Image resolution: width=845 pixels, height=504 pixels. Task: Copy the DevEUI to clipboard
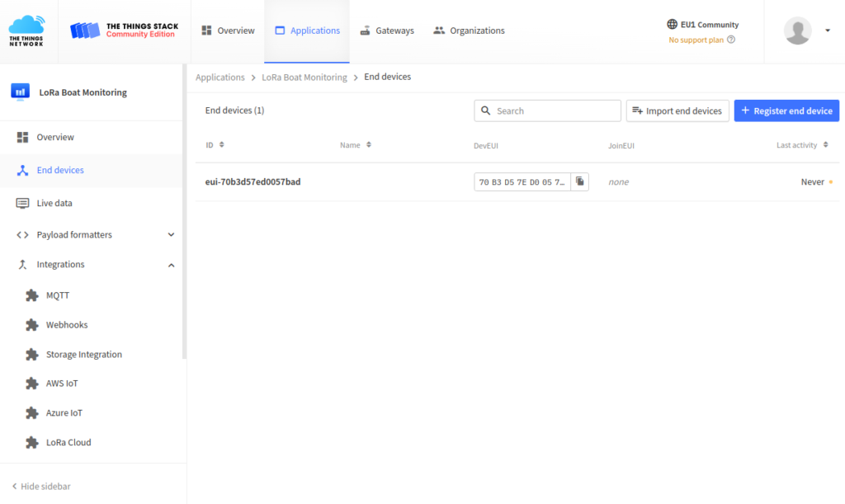pyautogui.click(x=580, y=181)
